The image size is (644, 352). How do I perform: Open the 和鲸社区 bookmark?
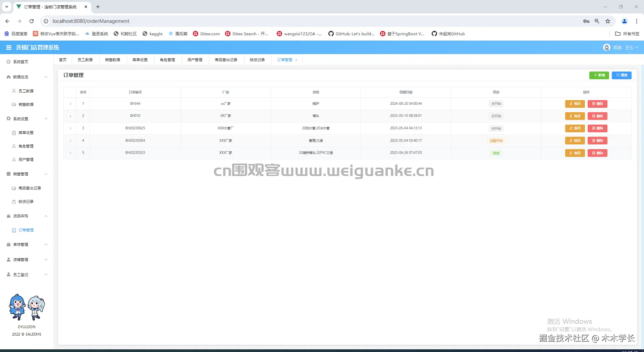tap(125, 34)
